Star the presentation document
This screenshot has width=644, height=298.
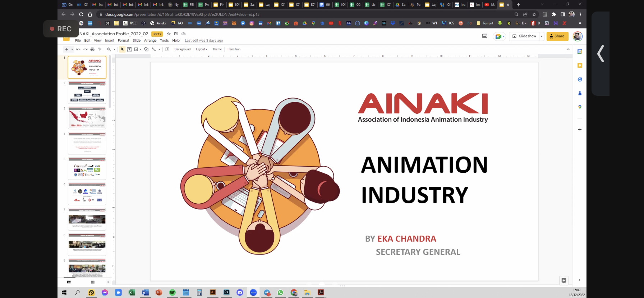click(x=169, y=34)
